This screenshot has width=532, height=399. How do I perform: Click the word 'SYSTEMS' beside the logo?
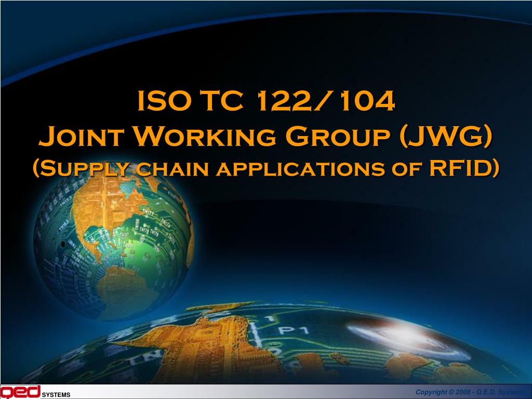point(56,395)
